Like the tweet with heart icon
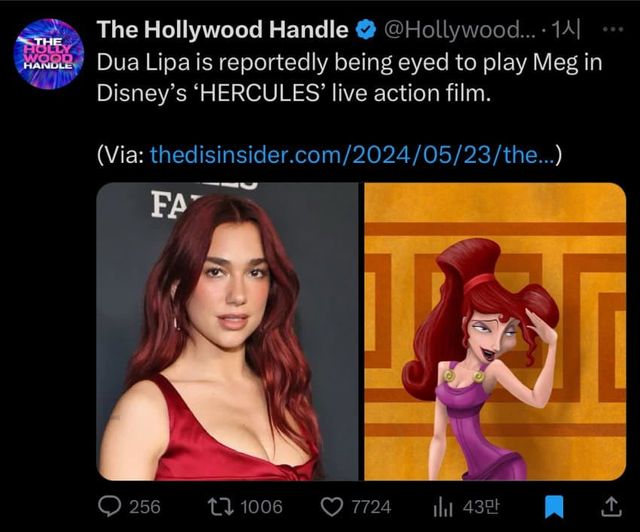640x532 pixels. (x=332, y=506)
